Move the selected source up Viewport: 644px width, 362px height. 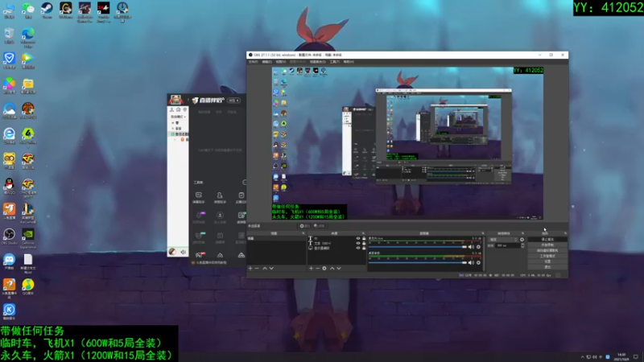pos(332,269)
